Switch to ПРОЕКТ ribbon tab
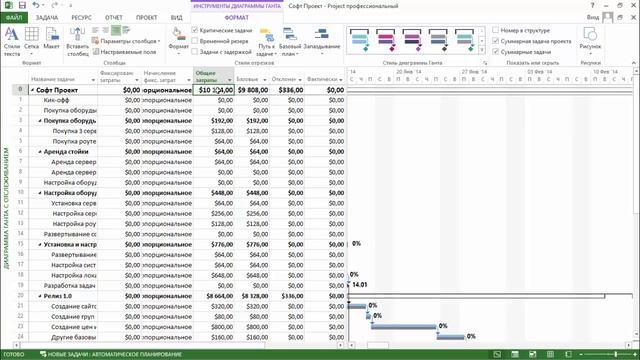The height and width of the screenshot is (360, 640). pos(147,18)
